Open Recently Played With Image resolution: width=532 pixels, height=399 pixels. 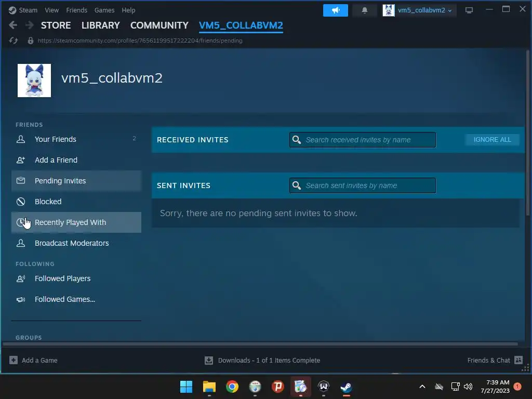pyautogui.click(x=76, y=222)
